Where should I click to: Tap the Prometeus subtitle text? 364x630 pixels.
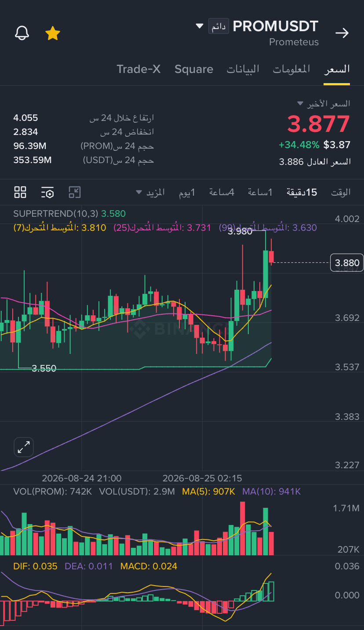coord(294,42)
